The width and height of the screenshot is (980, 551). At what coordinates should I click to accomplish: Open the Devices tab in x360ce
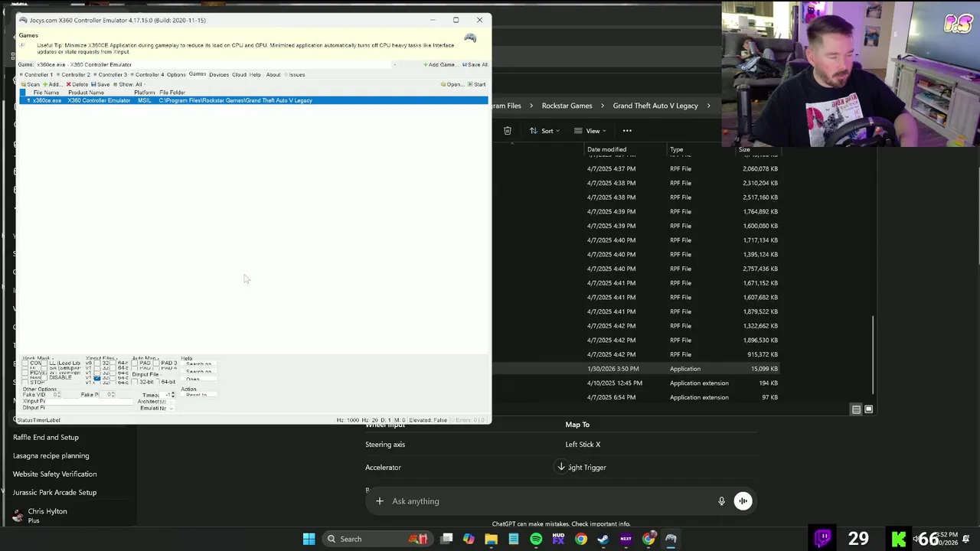pyautogui.click(x=219, y=75)
